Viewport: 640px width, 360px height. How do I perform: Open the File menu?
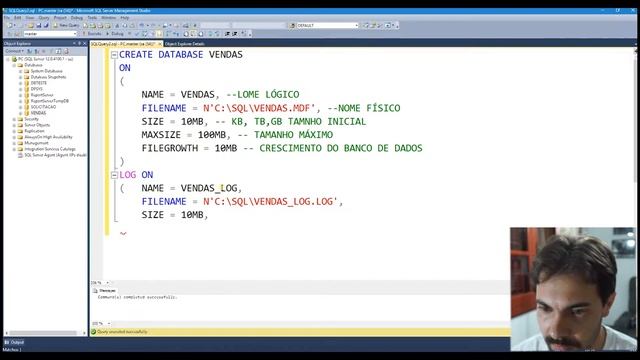click(7, 18)
